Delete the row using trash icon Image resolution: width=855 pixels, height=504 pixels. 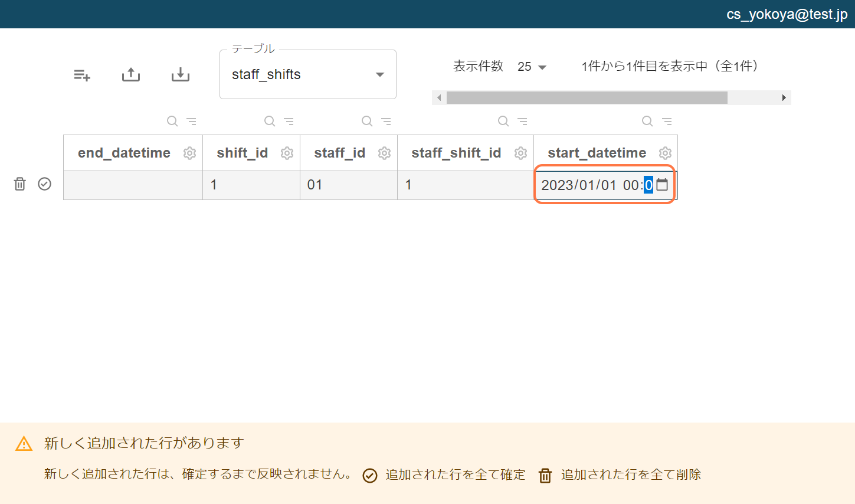(20, 184)
